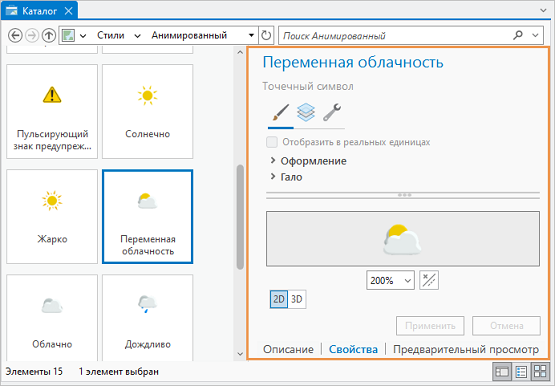Image resolution: width=555 pixels, height=386 pixels.
Task: Select the Каталог pane tab
Action: pos(39,11)
